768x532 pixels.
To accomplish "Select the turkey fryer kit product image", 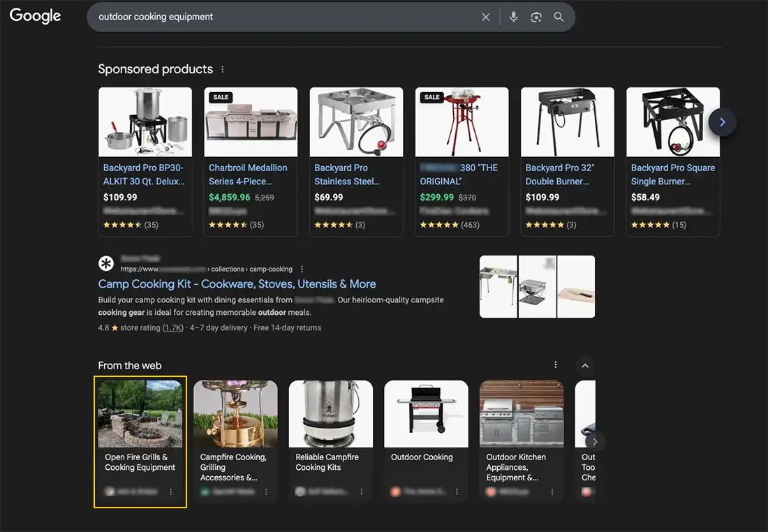I will click(x=145, y=122).
